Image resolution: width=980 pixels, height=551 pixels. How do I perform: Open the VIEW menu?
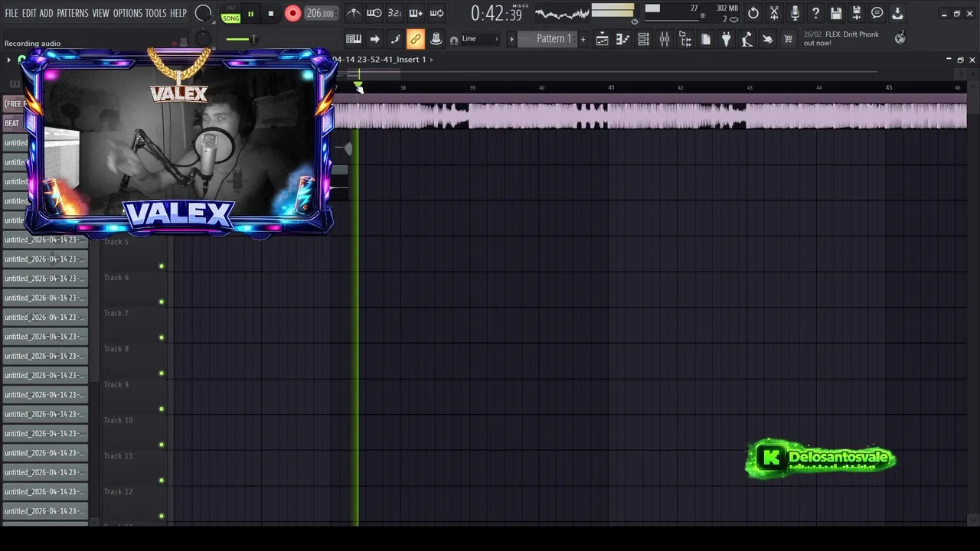(x=101, y=14)
